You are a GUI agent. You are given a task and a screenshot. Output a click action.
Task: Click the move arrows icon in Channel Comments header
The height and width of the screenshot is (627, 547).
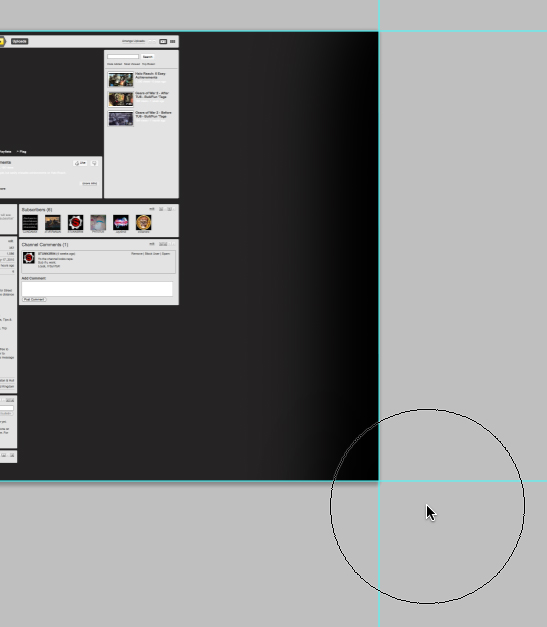[165, 244]
